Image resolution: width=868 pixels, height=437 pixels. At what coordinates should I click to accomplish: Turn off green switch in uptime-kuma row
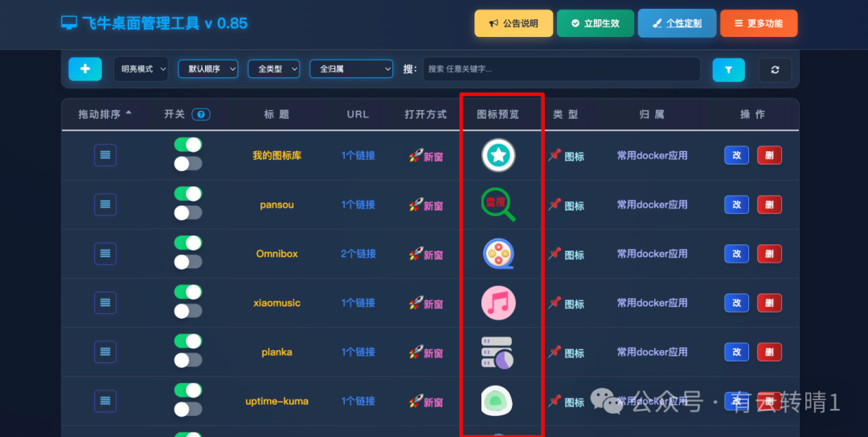pos(188,390)
